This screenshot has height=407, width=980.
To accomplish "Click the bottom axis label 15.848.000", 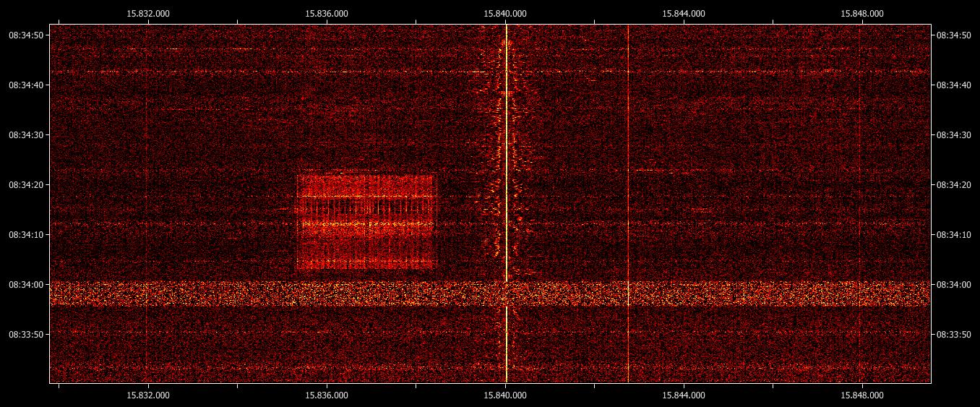I will tap(862, 395).
